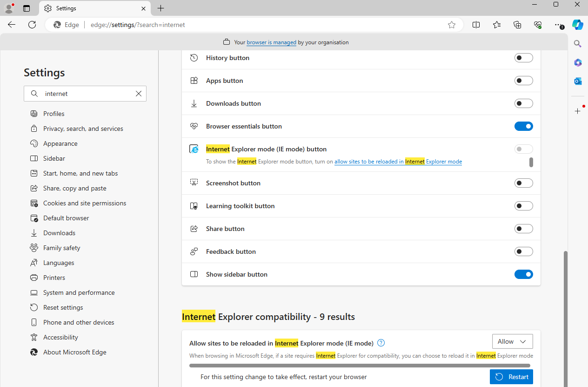This screenshot has height=387, width=588.
Task: Open Reset settings page
Action: 63,307
